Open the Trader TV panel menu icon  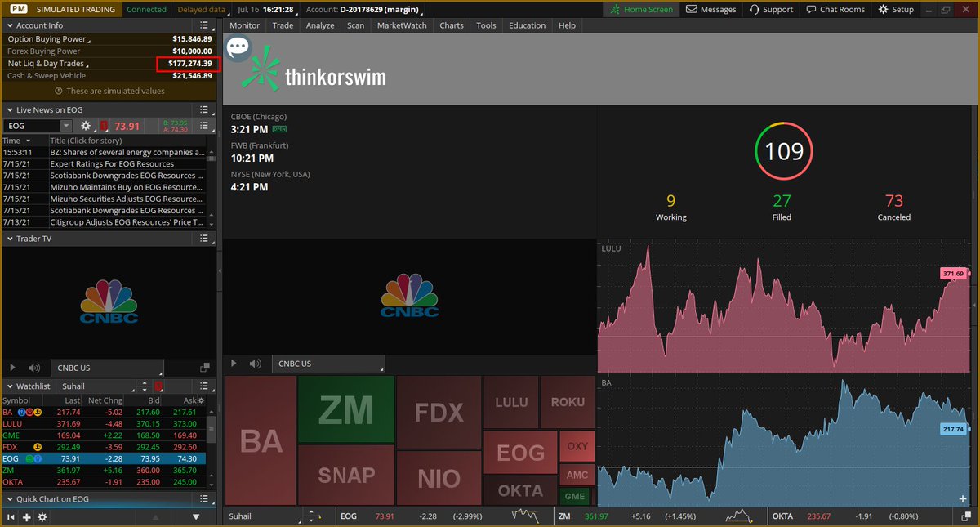click(x=204, y=239)
